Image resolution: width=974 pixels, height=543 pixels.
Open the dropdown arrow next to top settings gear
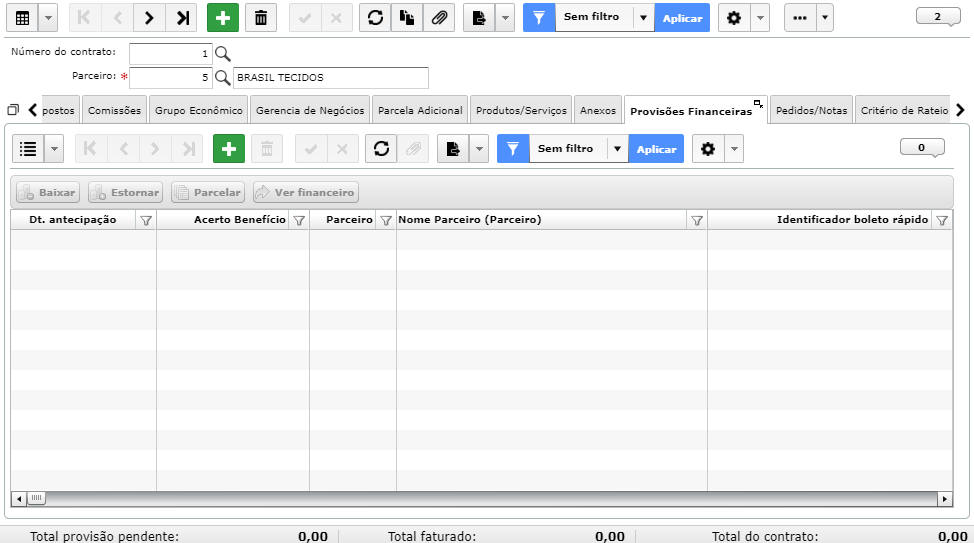point(760,18)
